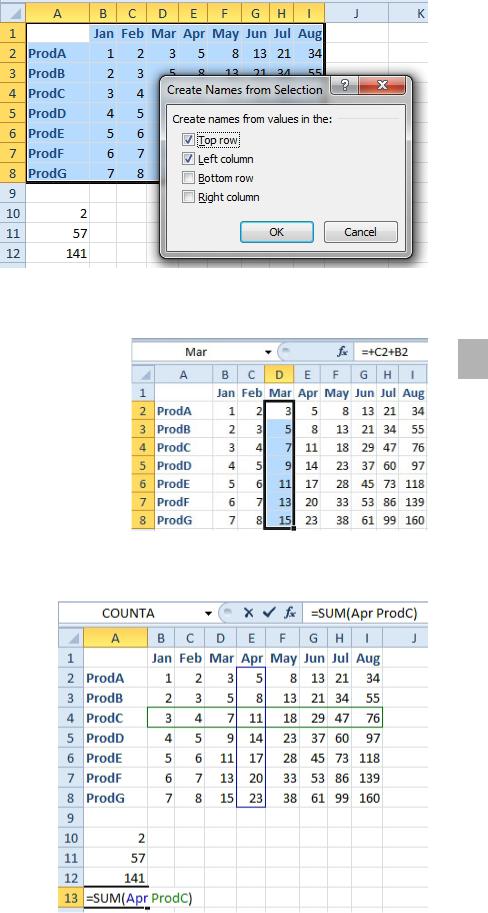Select column A header in the COUNTA sheet
The height and width of the screenshot is (913, 488).
point(115,639)
